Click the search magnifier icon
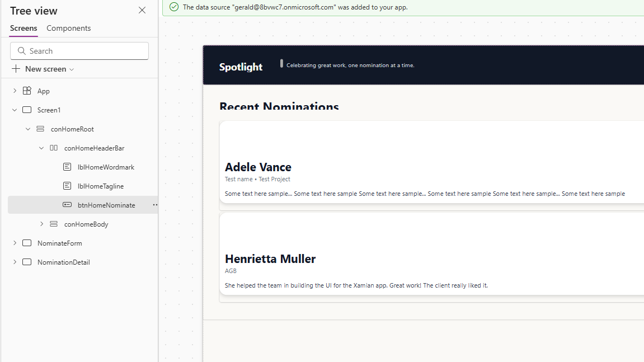The width and height of the screenshot is (644, 362). (x=22, y=51)
